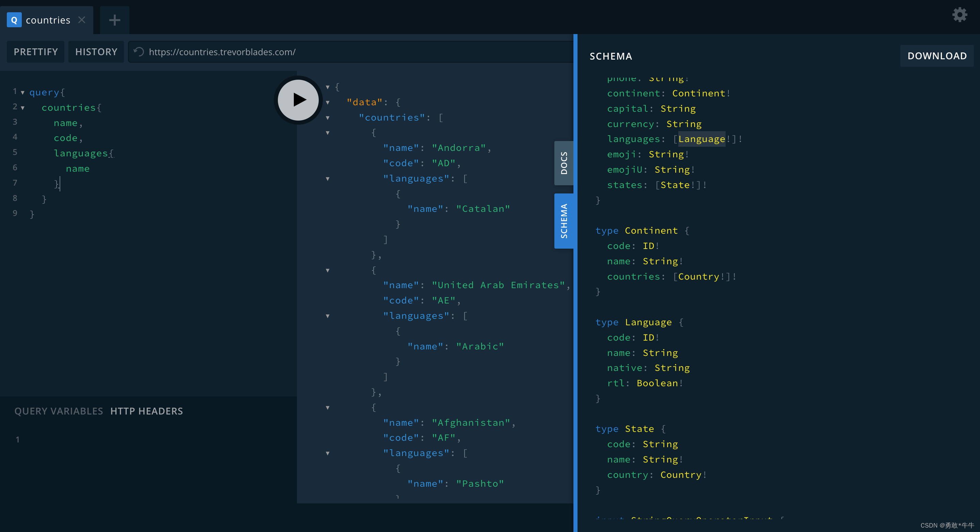Screen dimensions: 980x532
Task: Click Country type in Continent countries field
Action: [x=698, y=277]
